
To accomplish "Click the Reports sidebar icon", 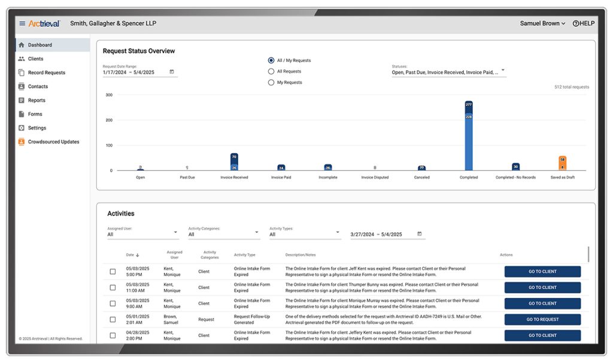I will tap(22, 100).
